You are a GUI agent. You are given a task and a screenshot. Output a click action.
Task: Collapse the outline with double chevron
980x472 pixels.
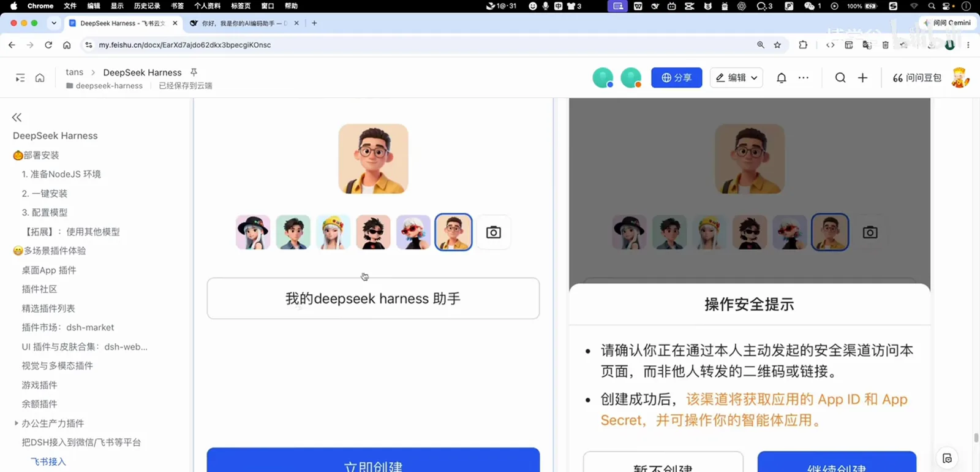[x=17, y=117]
